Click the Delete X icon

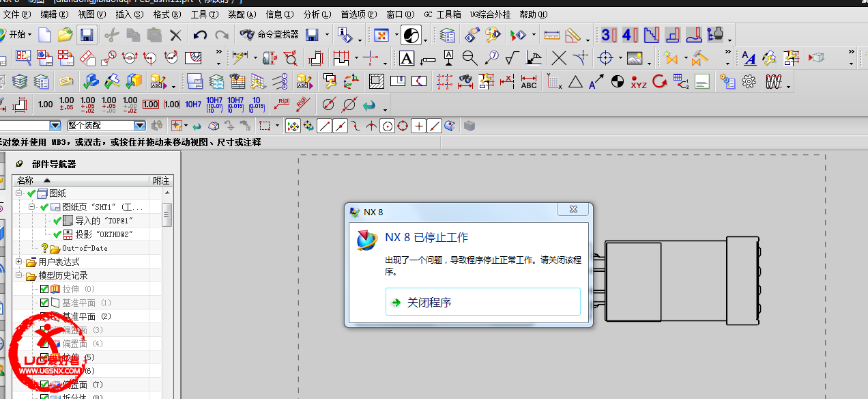point(175,35)
